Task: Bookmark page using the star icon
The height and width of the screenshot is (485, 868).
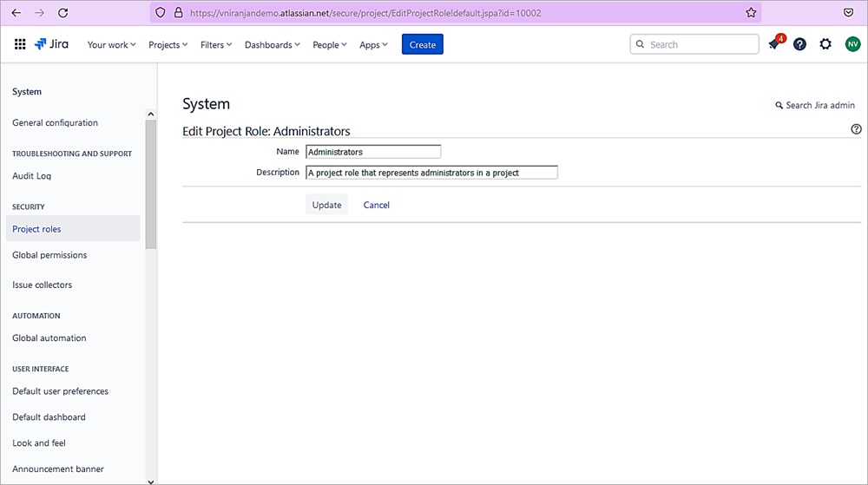Action: click(751, 13)
